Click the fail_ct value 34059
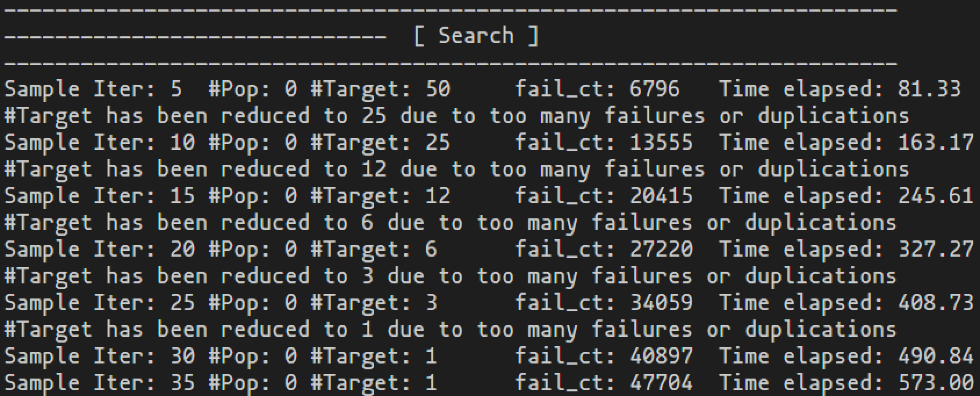 [x=661, y=303]
